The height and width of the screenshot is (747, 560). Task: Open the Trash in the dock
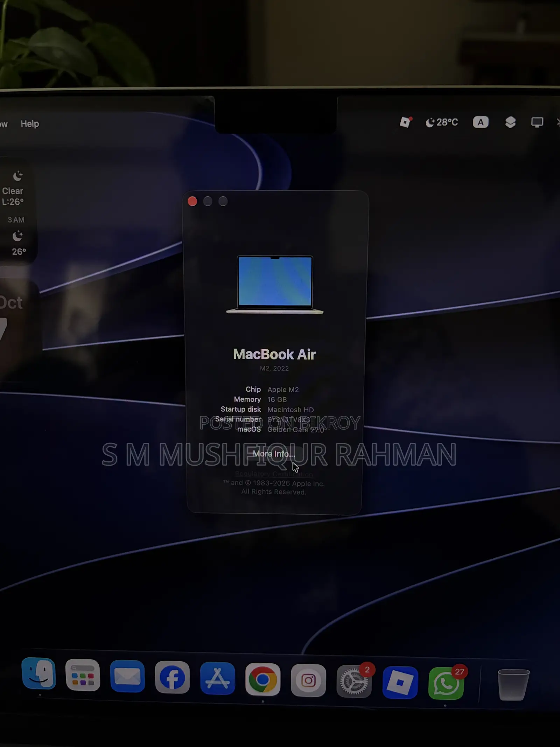pyautogui.click(x=513, y=685)
